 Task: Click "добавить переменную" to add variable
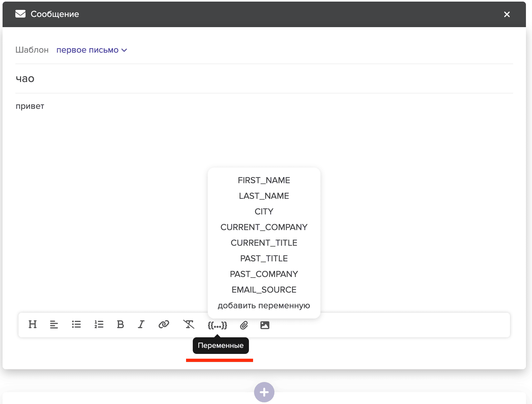(264, 306)
